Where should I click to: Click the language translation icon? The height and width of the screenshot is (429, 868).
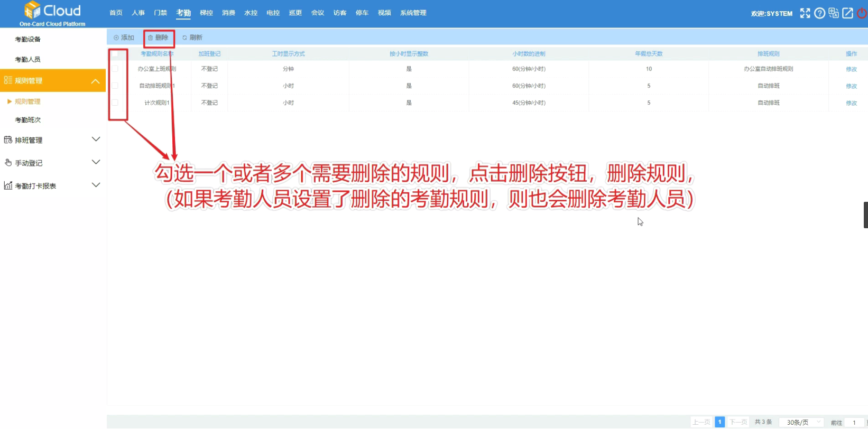[834, 13]
